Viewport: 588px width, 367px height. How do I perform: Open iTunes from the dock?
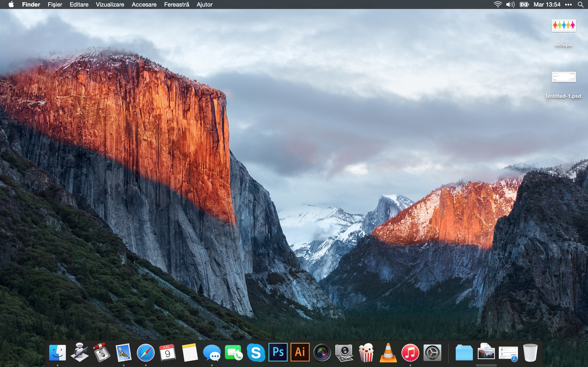click(410, 353)
